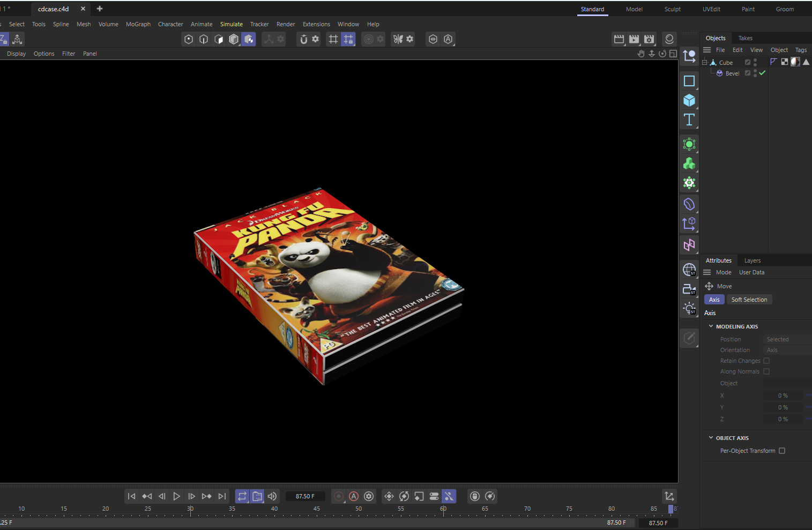The height and width of the screenshot is (530, 812).
Task: Disable the Bevel deformer green checkmark
Action: pyautogui.click(x=762, y=73)
